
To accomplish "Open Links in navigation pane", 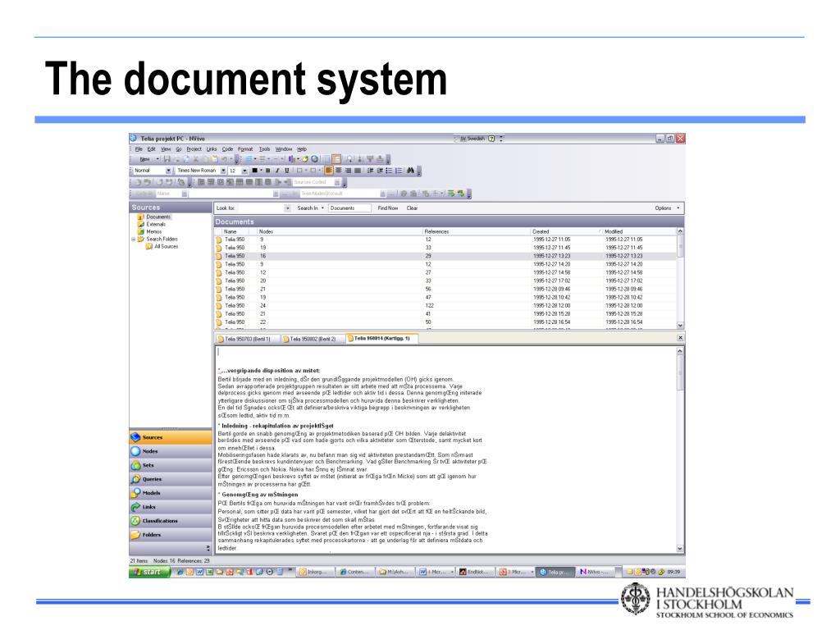I will (x=171, y=507).
